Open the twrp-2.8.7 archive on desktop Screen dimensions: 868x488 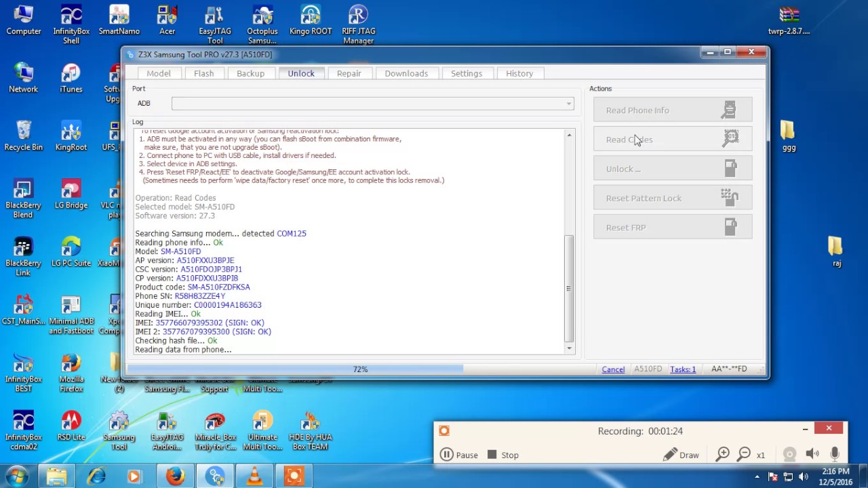(789, 20)
